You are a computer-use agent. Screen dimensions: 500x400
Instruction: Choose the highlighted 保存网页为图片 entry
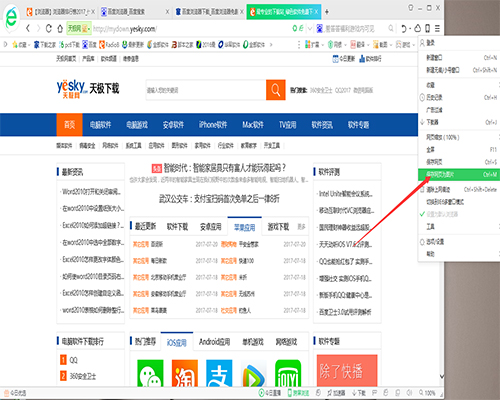coord(459,174)
